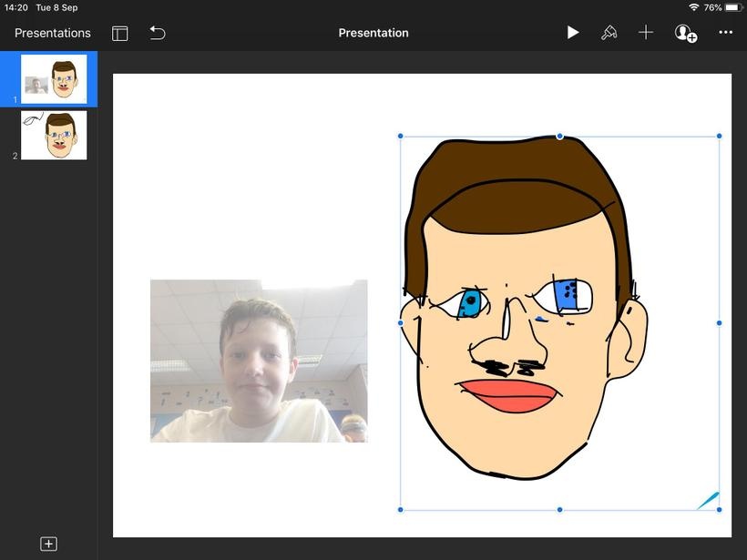Tap the Presentation title in toolbar
This screenshot has height=560, width=747.
coord(373,33)
